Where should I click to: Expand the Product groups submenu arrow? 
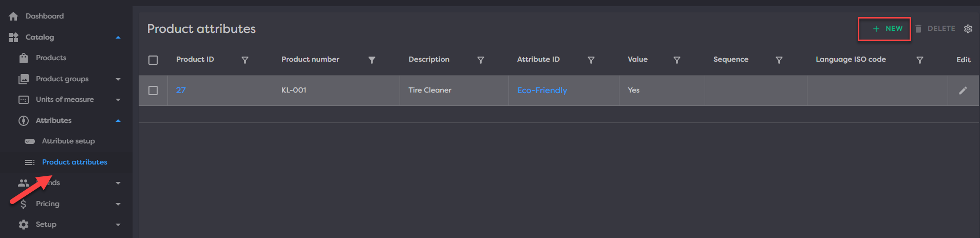118,79
